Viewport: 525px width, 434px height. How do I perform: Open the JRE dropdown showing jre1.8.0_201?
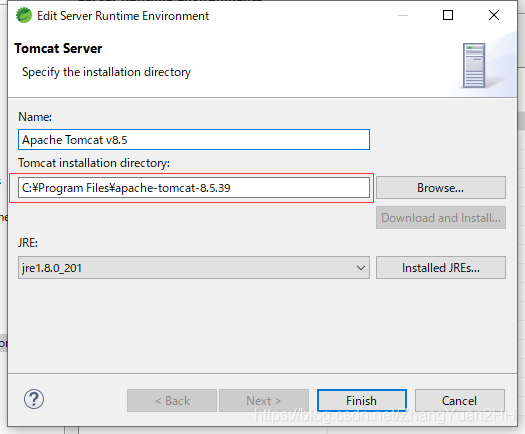tap(194, 268)
